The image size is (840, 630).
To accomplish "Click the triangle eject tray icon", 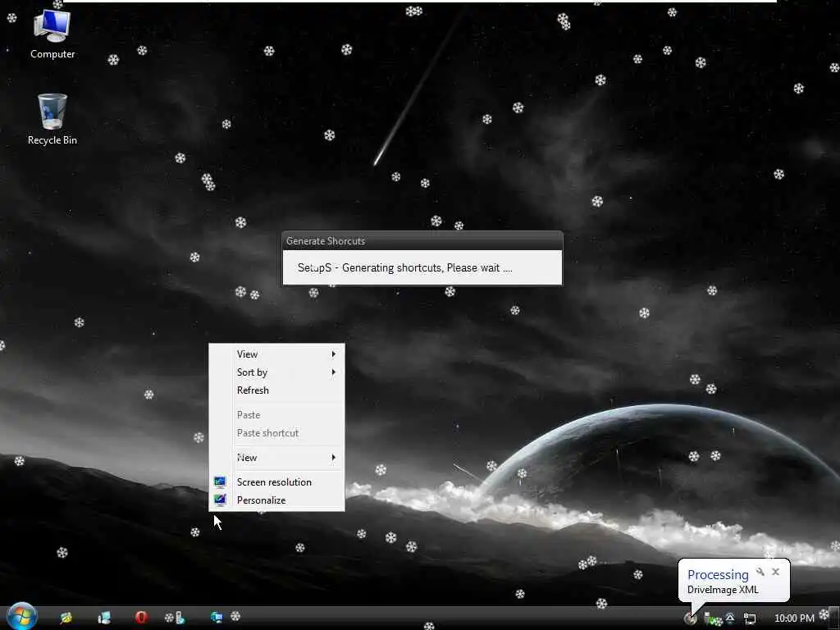I will 729,619.
